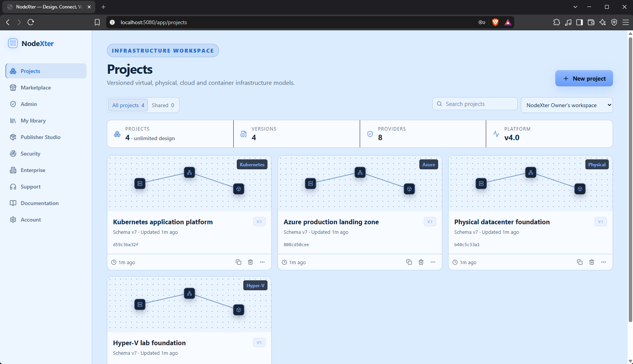Click the trash icon on Kubernetes card

pos(250,262)
